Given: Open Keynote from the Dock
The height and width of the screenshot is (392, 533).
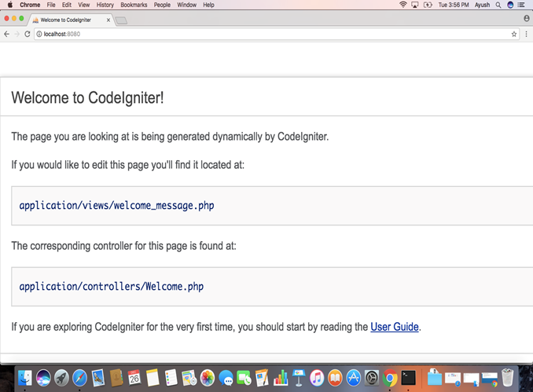Looking at the screenshot, I should tap(299, 378).
